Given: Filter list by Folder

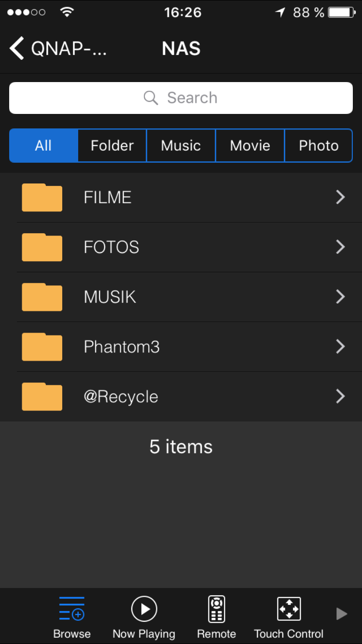Looking at the screenshot, I should point(112,146).
